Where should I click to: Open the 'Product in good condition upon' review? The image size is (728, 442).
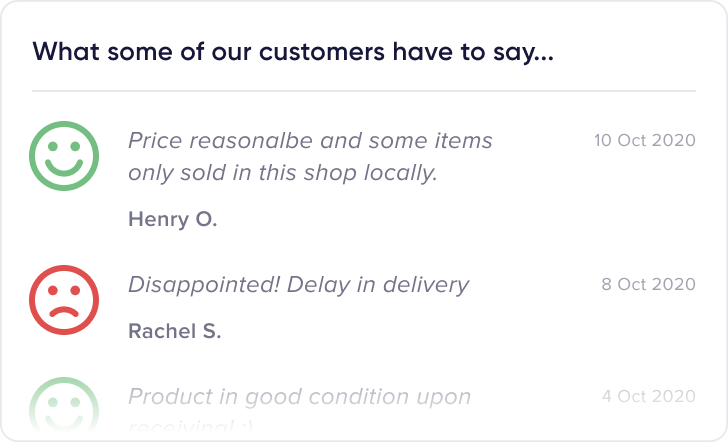click(x=299, y=396)
